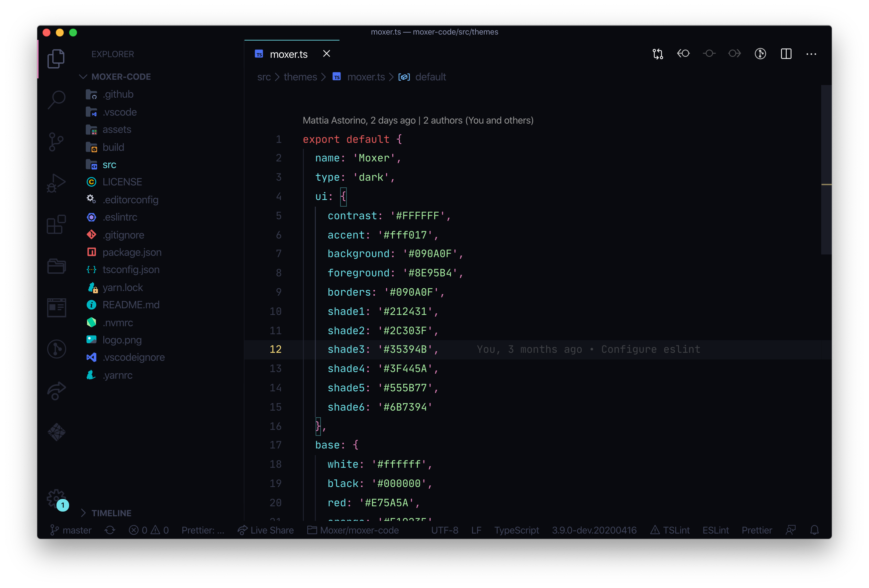Open the GitLens view in activity bar
This screenshot has width=869, height=588.
pos(56,349)
